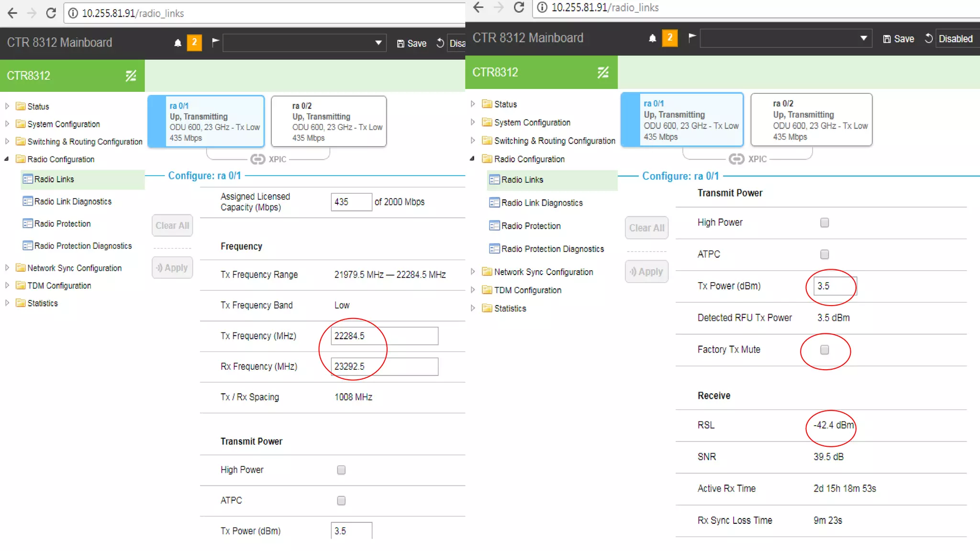Image resolution: width=980 pixels, height=551 pixels.
Task: Collapse Radio Configuration in the right window
Action: [x=472, y=159]
